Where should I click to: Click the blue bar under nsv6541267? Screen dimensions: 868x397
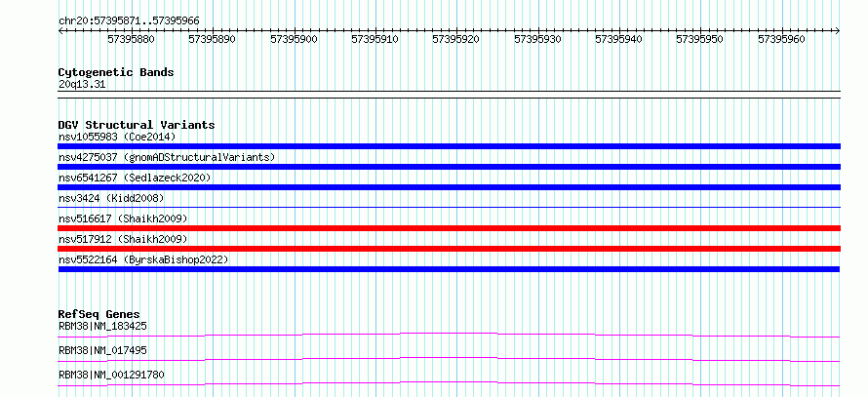pyautogui.click(x=449, y=187)
